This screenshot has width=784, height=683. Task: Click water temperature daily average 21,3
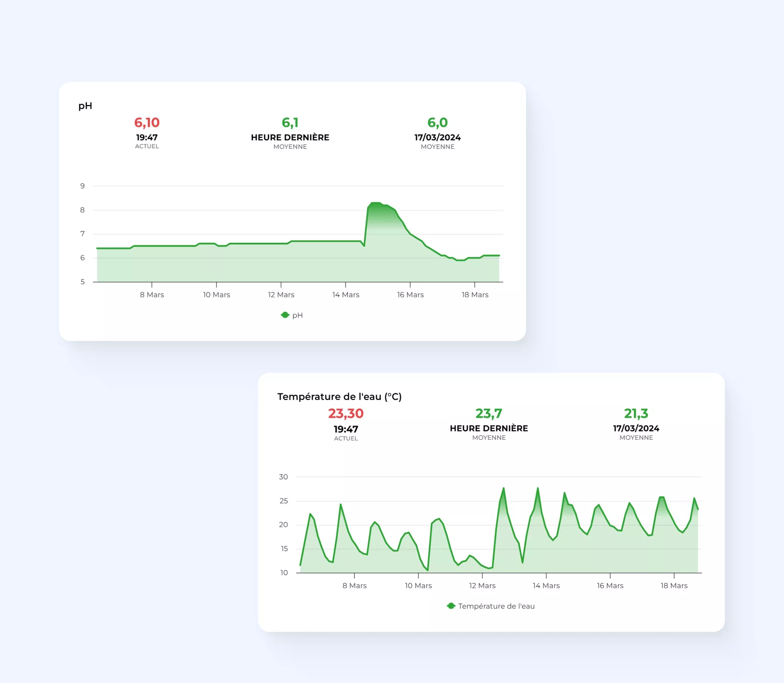tap(636, 414)
